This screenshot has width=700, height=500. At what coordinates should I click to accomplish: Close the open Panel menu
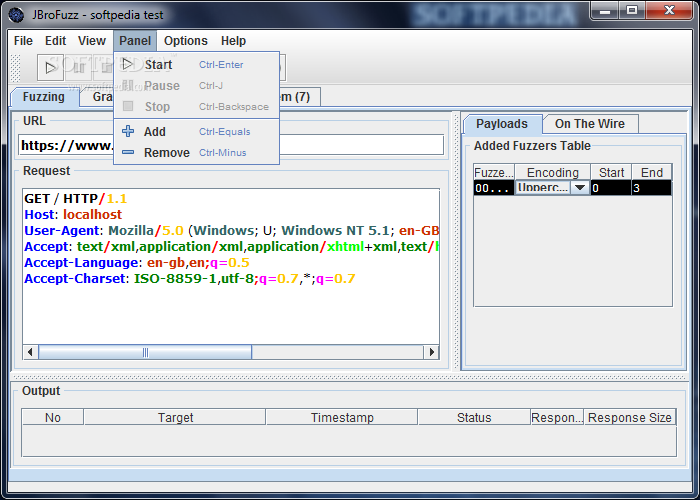pos(135,41)
